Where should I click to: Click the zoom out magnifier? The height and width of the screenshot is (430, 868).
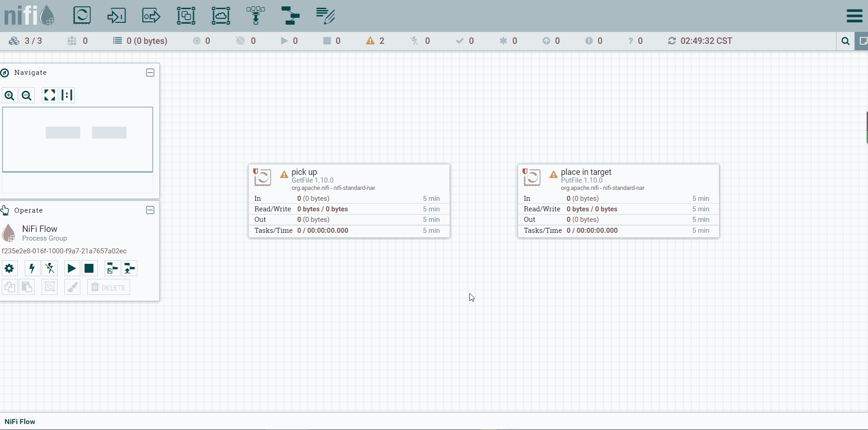tap(27, 95)
